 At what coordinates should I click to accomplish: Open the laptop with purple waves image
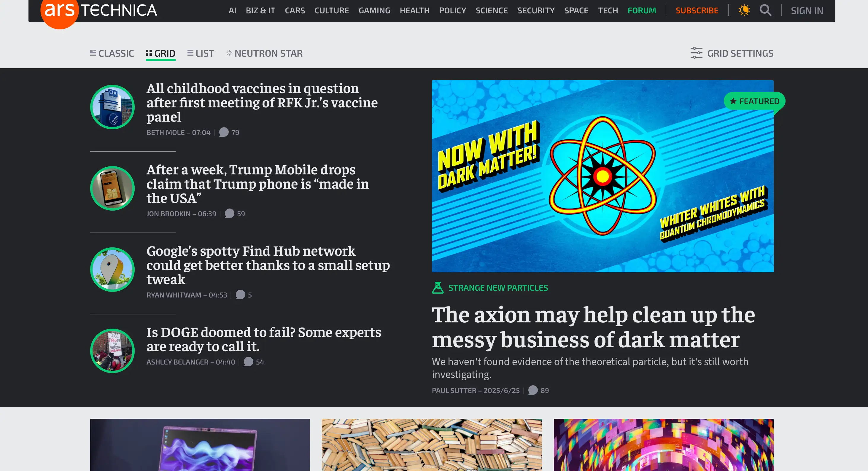click(200, 445)
